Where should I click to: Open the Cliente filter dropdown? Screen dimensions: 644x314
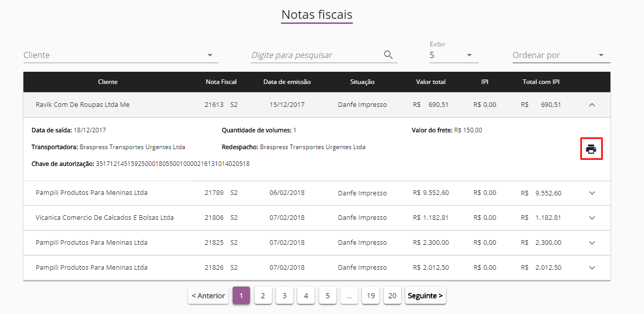coord(210,55)
